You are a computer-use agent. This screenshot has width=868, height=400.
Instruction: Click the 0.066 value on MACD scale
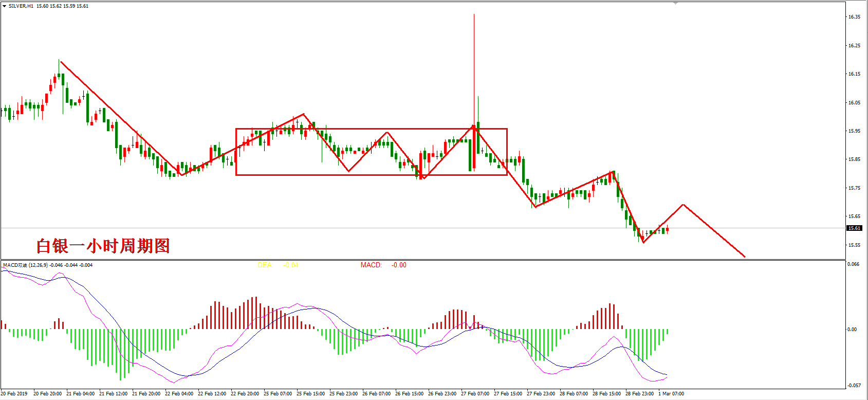853,264
